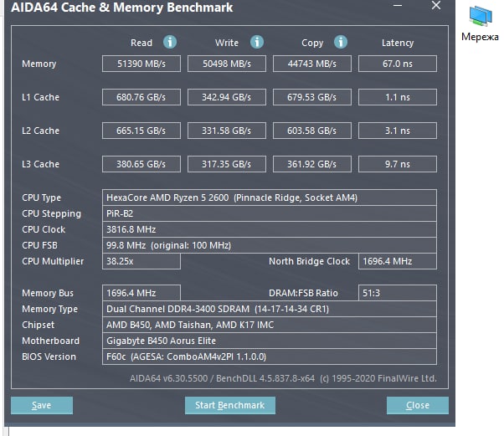Click the L3 Cache row label
Image resolution: width=504 pixels, height=436 pixels.
pos(40,164)
